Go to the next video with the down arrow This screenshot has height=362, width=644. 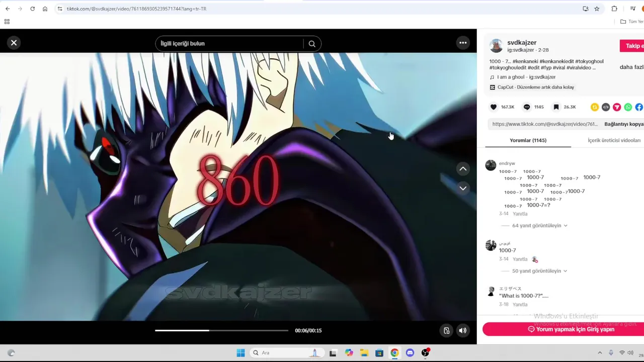tap(463, 188)
